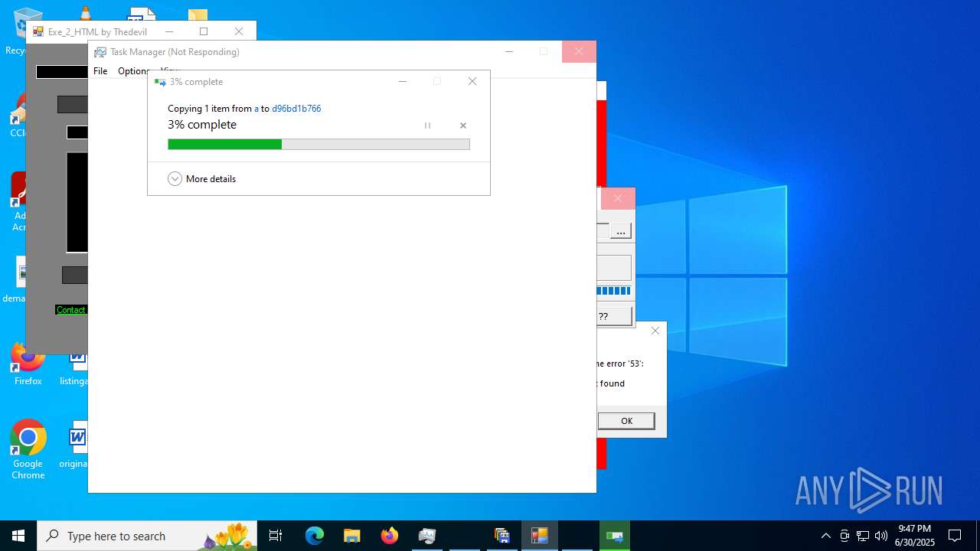Minimize the copy progress dialog
The height and width of the screenshot is (551, 980).
click(x=402, y=81)
